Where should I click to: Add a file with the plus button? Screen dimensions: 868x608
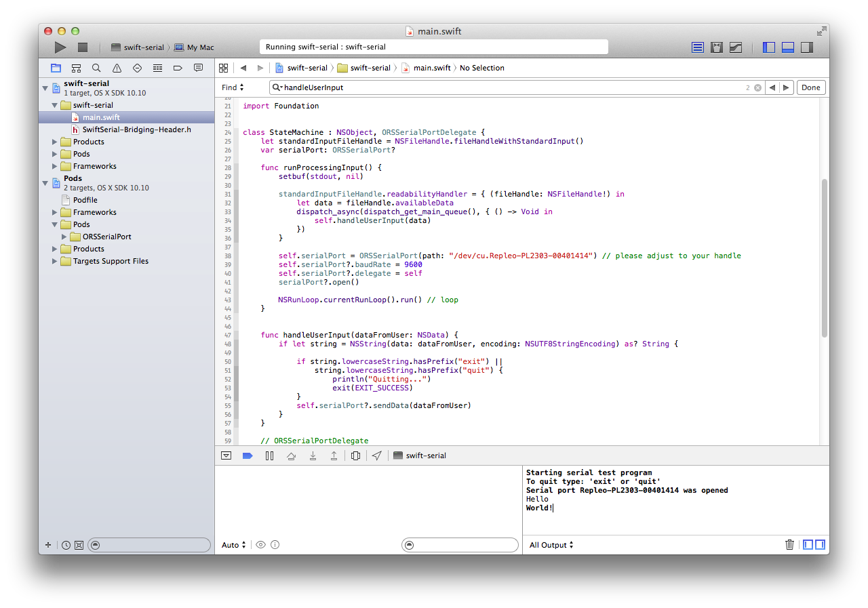(x=47, y=545)
